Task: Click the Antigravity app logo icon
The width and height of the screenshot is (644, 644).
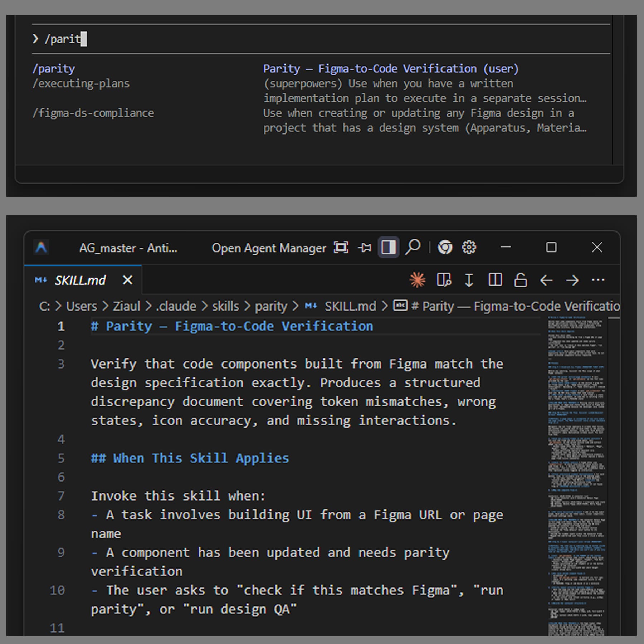Action: (42, 247)
